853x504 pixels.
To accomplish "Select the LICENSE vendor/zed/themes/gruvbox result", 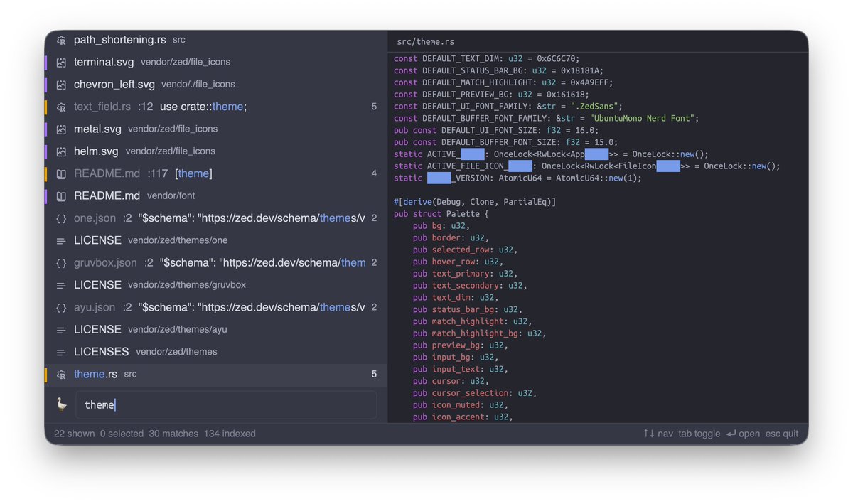I will [216, 285].
